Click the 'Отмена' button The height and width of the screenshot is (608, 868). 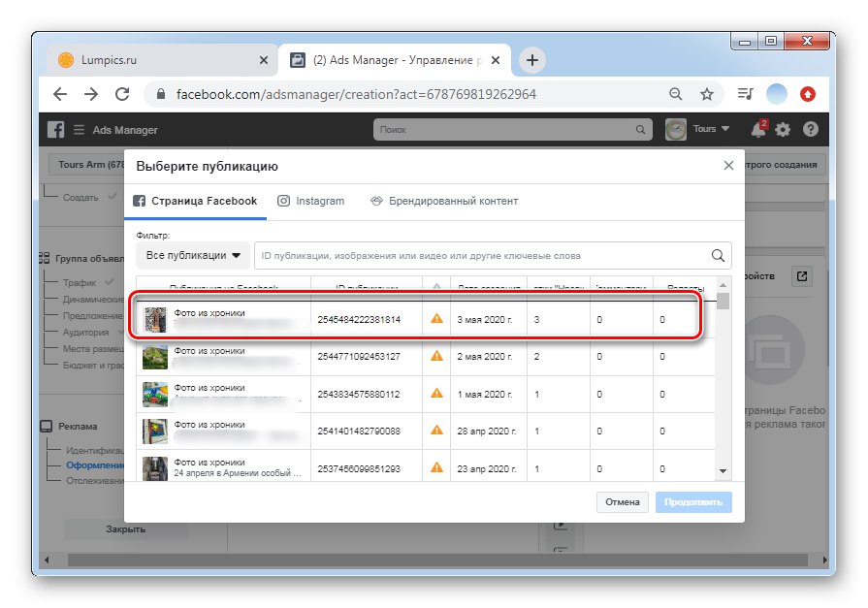click(x=623, y=502)
